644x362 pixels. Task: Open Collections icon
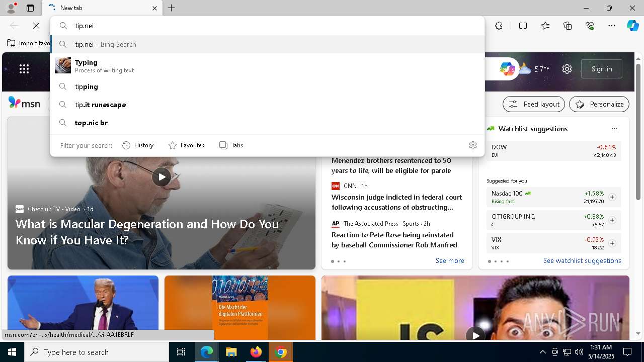point(568,26)
